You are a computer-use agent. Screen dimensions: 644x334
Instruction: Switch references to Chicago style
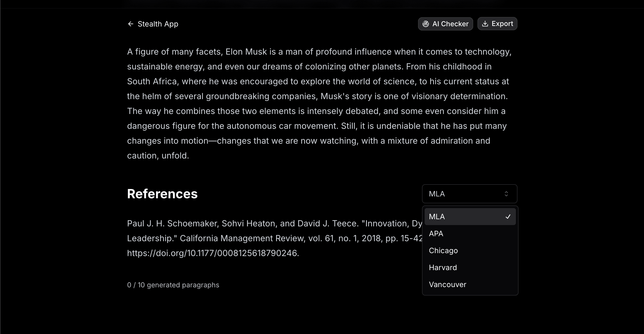point(443,251)
